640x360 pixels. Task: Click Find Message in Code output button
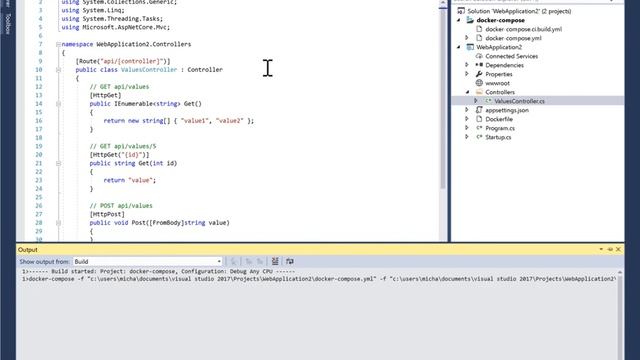[x=234, y=261]
